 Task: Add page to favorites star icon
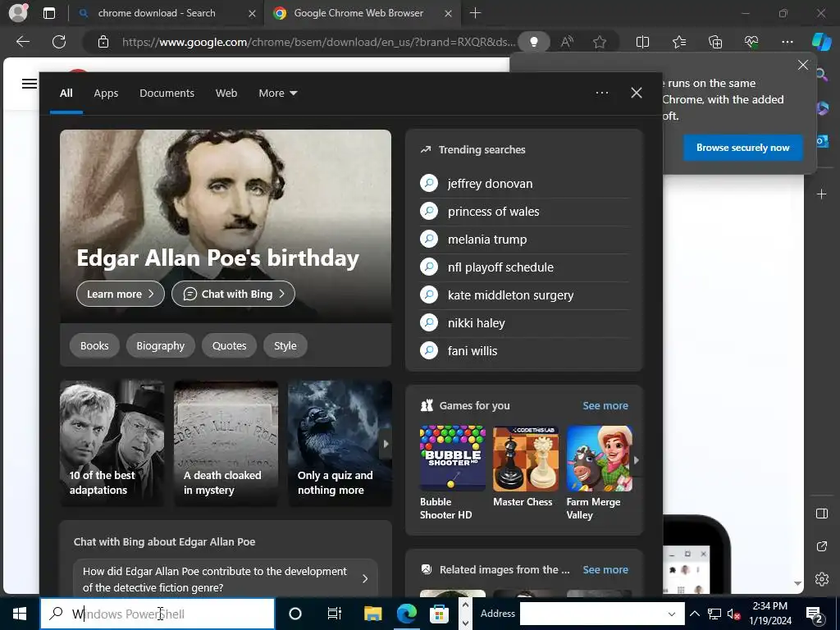coord(600,42)
